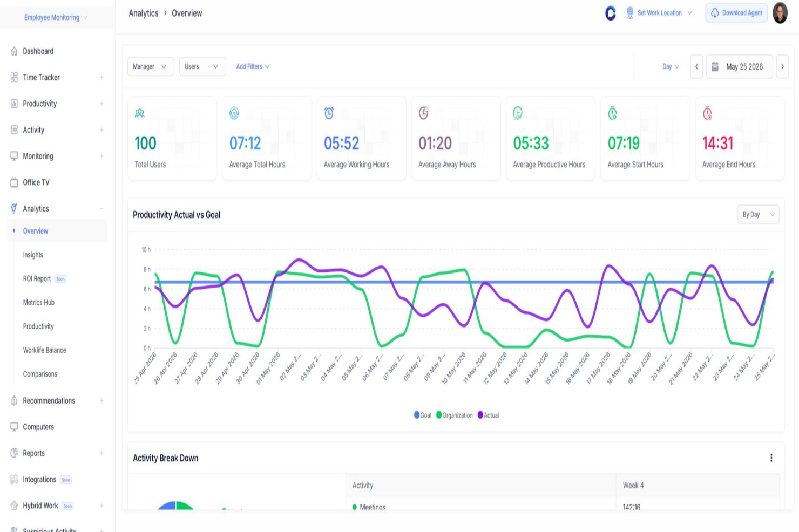The image size is (799, 532).
Task: Open the Insights analytics page
Action: tap(33, 255)
